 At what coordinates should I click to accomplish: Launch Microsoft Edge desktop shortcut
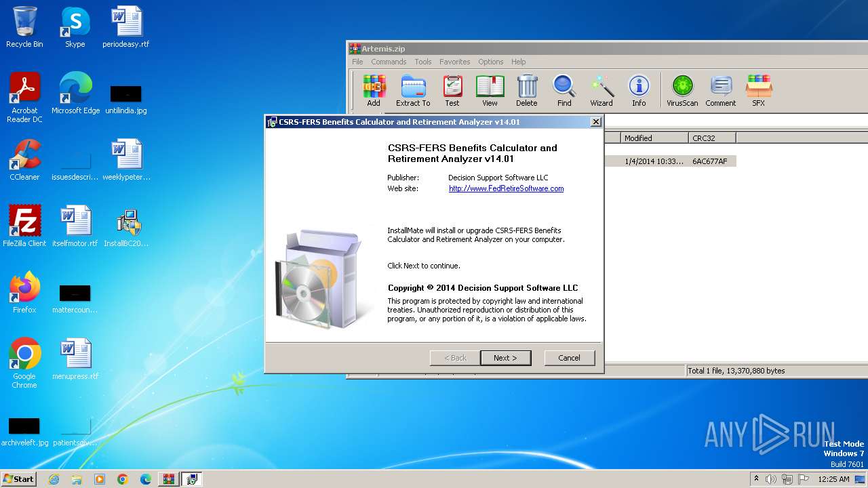pyautogui.click(x=75, y=94)
